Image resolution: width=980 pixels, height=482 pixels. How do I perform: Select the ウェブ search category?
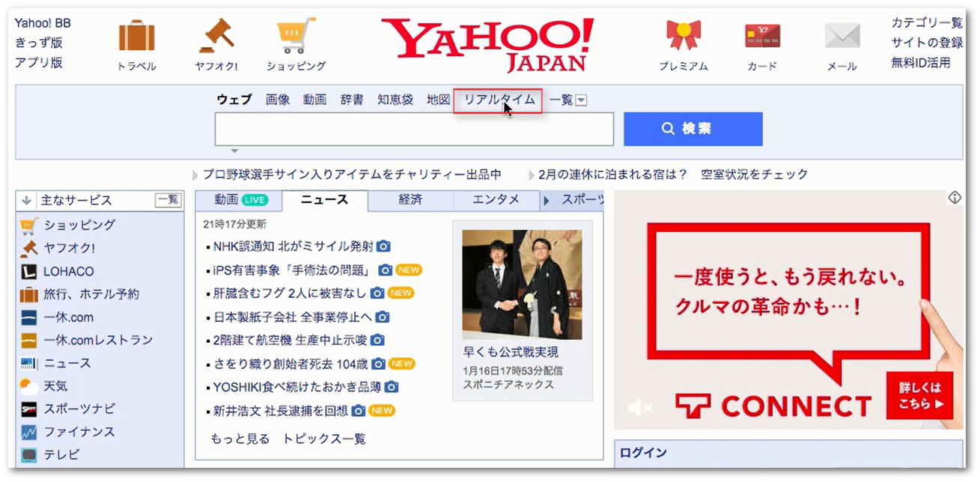click(234, 100)
